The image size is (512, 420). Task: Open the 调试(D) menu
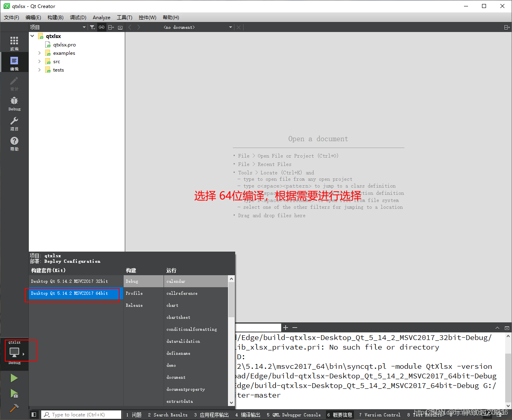[x=78, y=17]
